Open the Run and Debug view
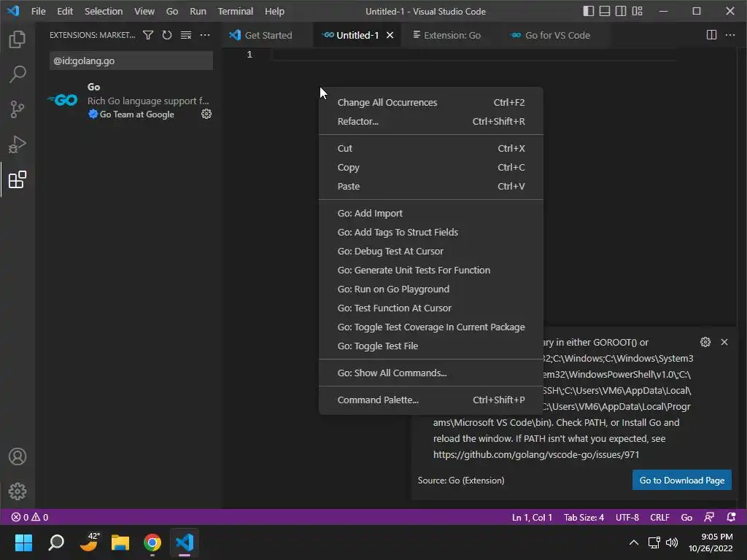 pos(18,144)
